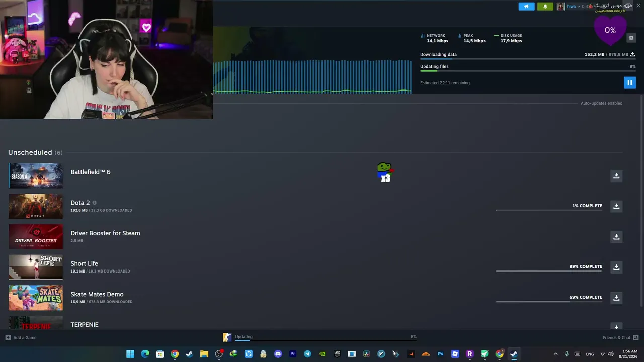This screenshot has height=362, width=644.
Task: Select the Short Life title
Action: [84, 263]
